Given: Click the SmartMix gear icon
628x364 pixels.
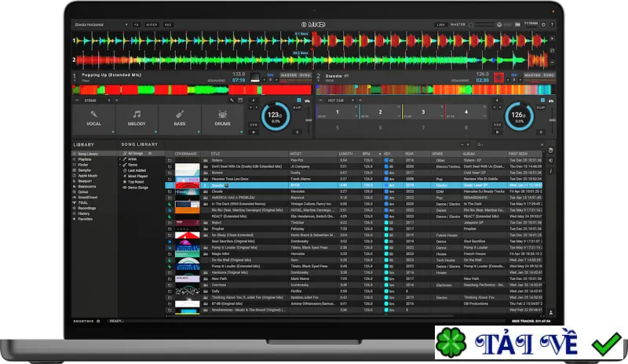Looking at the screenshot, I should coord(98,321).
